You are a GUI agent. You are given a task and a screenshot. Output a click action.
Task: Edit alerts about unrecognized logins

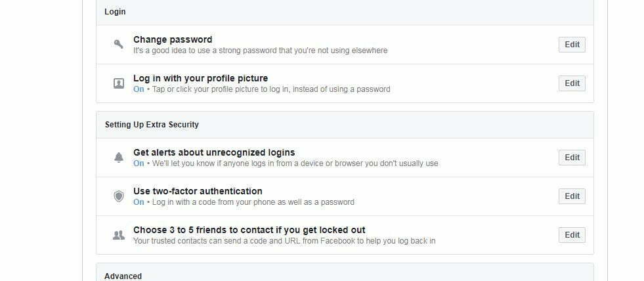pos(572,158)
